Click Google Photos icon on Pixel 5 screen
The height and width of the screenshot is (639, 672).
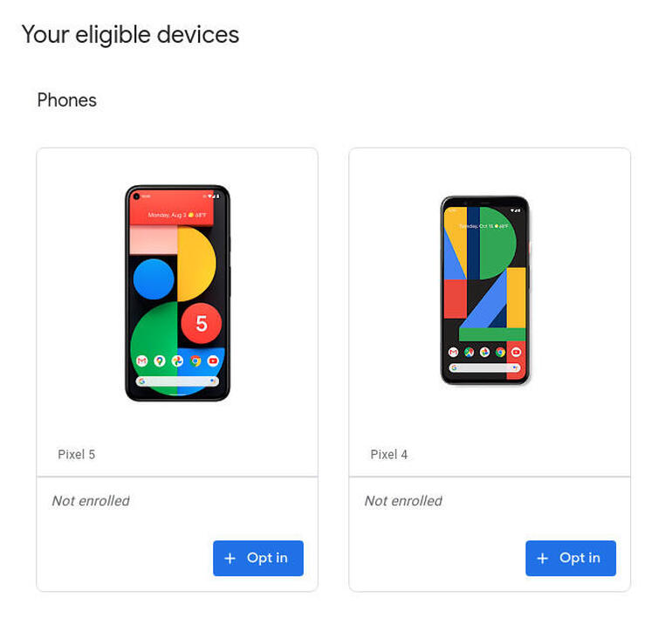pyautogui.click(x=177, y=361)
